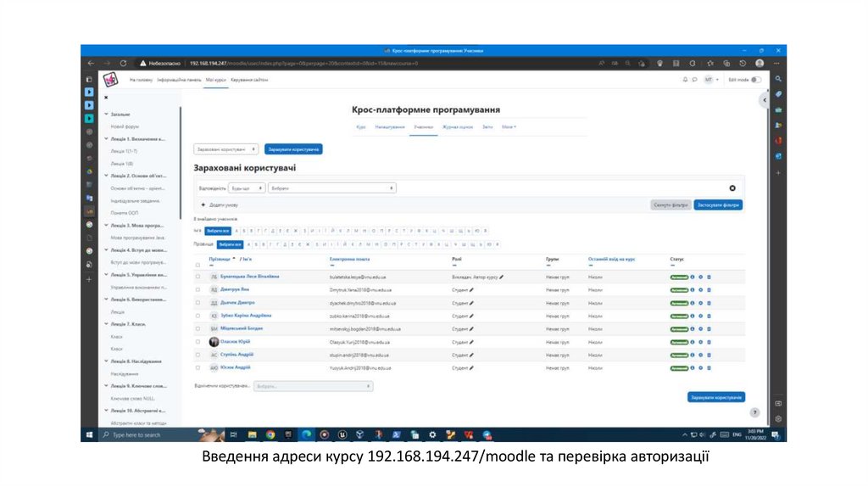Show enrolment info icon for Міцевський Богдан
This screenshot has width=868, height=487.
click(x=693, y=329)
